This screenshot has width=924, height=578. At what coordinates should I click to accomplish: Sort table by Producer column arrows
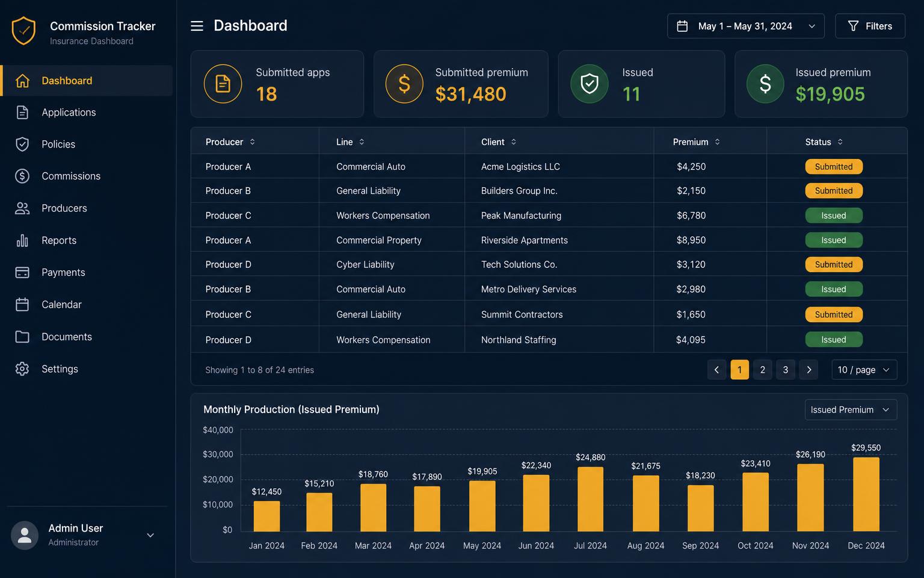[252, 142]
